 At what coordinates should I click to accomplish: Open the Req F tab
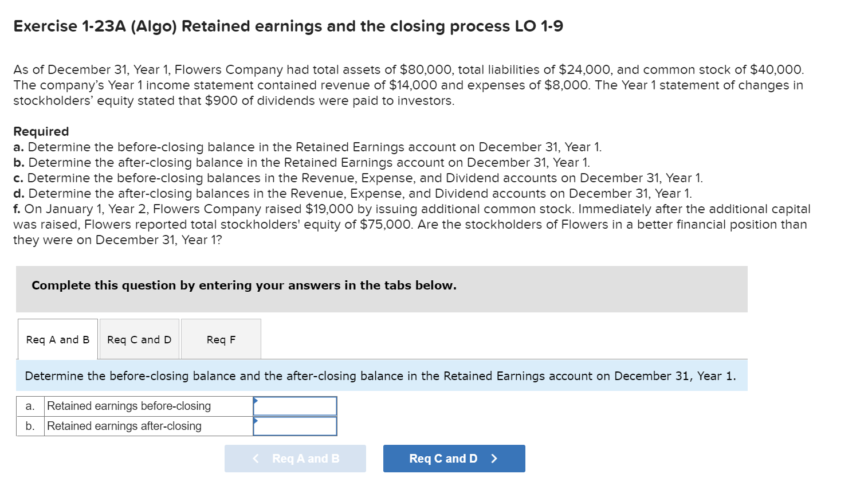(221, 339)
